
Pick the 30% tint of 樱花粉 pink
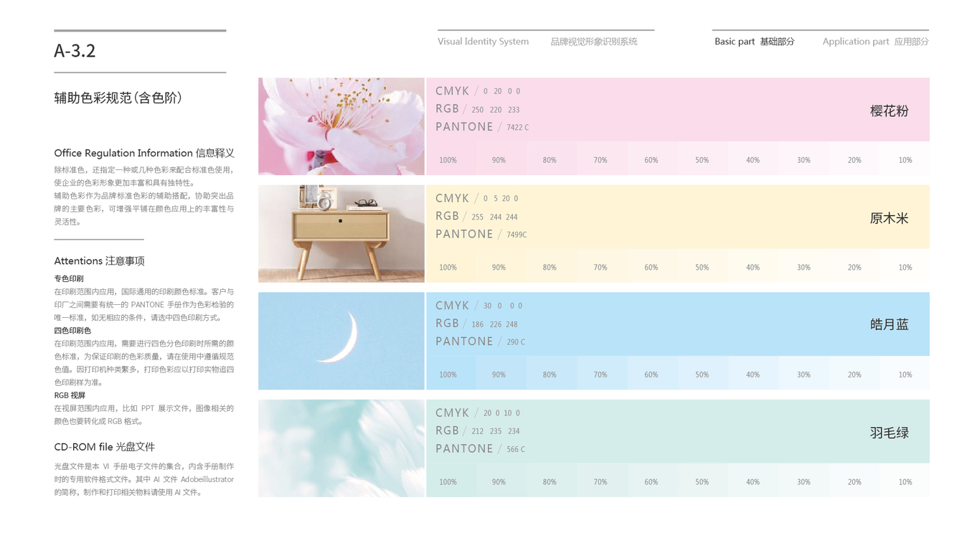[804, 159]
